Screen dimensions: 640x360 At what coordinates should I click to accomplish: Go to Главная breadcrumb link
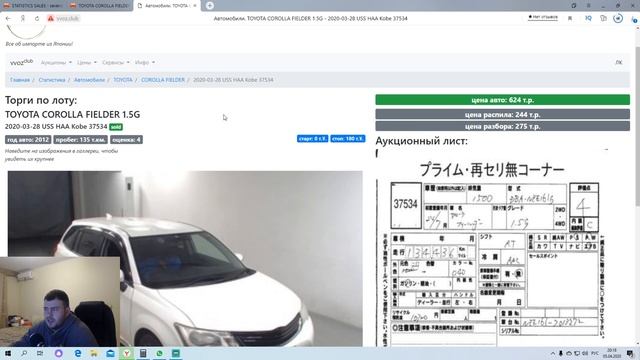click(20, 80)
